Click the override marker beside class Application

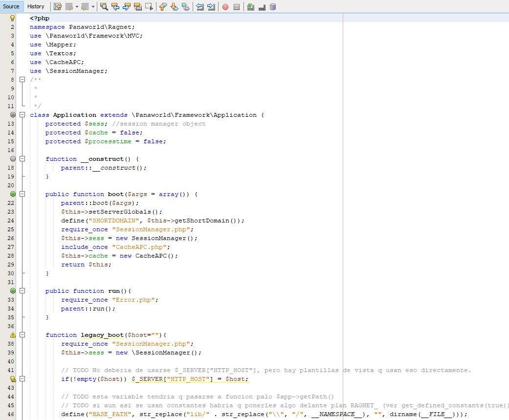(x=13, y=114)
